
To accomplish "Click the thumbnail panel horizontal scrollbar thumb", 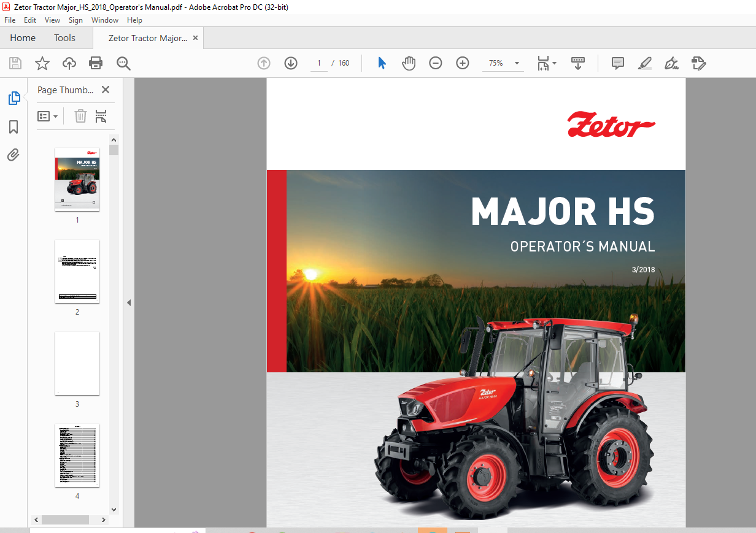I will [x=65, y=520].
